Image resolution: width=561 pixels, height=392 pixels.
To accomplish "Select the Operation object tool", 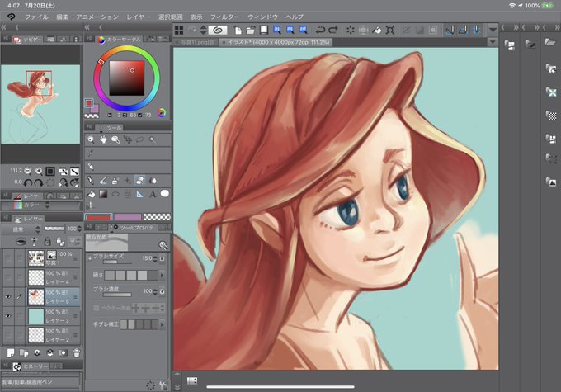I will point(115,139).
